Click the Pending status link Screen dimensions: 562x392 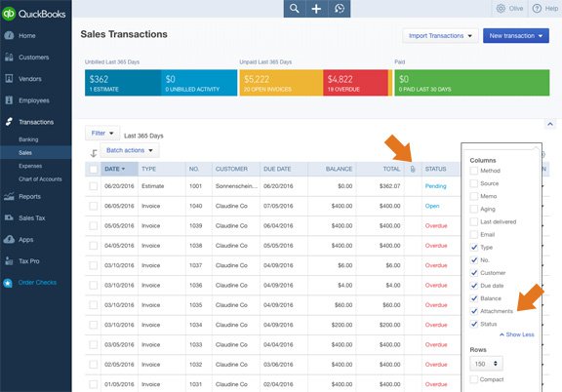click(435, 186)
